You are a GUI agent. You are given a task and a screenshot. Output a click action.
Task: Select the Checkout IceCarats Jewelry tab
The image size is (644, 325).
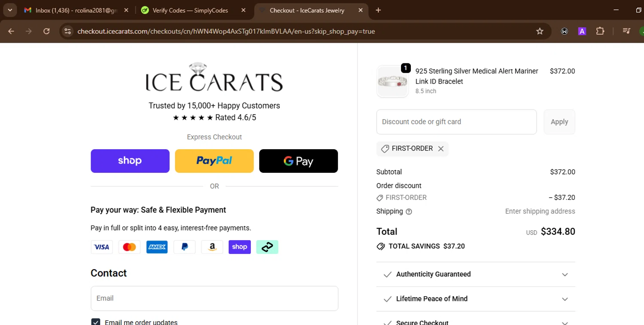tap(311, 10)
